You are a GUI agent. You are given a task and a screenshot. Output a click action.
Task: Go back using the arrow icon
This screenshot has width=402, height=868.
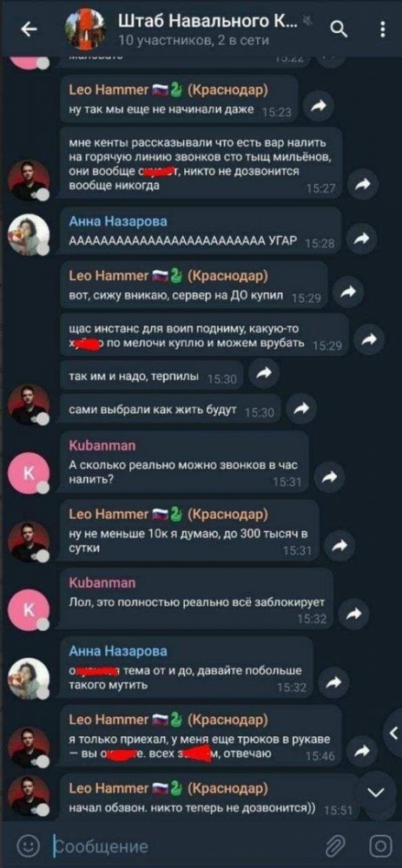(x=30, y=30)
